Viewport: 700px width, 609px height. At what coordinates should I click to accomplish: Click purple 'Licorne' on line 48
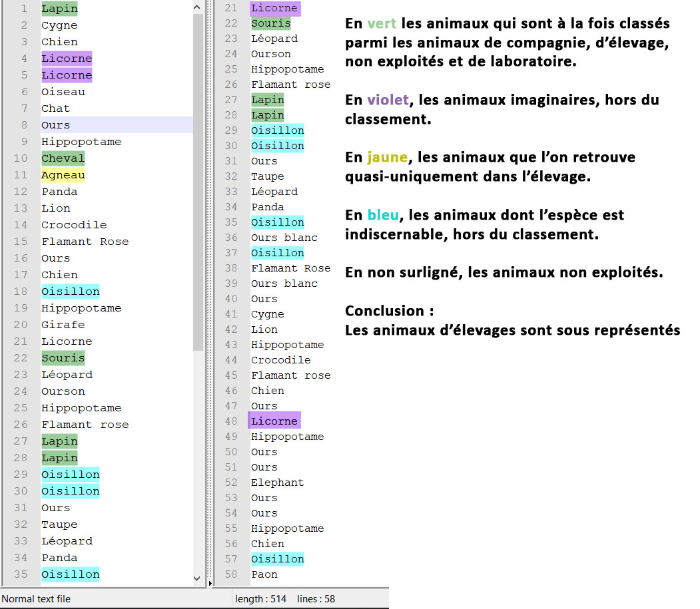pos(274,421)
